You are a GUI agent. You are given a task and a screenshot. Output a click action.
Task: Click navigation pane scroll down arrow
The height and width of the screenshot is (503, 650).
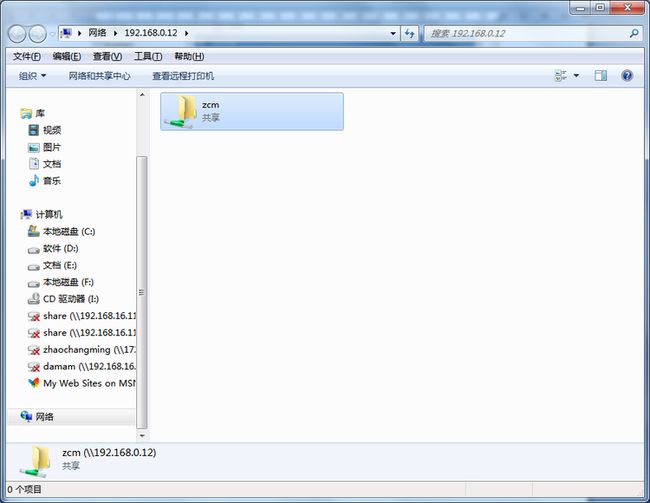click(142, 436)
